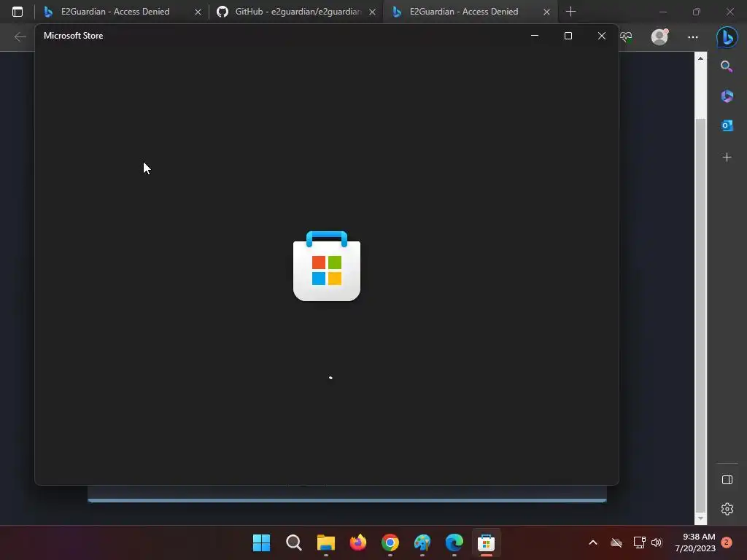747x560 pixels.
Task: Open Edge Settings and more menu
Action: tap(693, 37)
